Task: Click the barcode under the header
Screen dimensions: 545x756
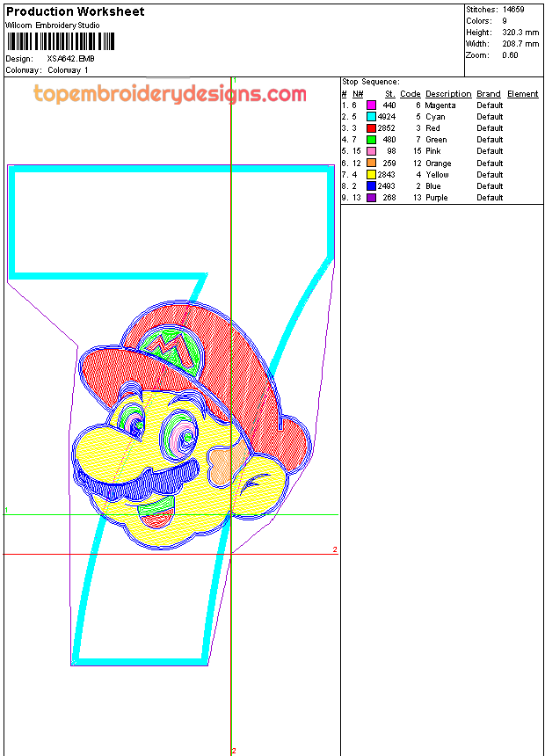Action: pyautogui.click(x=61, y=41)
